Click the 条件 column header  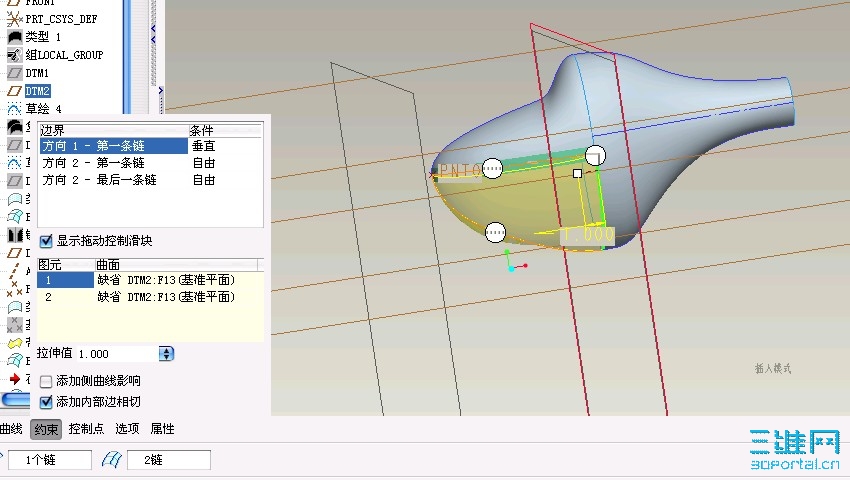pyautogui.click(x=225, y=130)
